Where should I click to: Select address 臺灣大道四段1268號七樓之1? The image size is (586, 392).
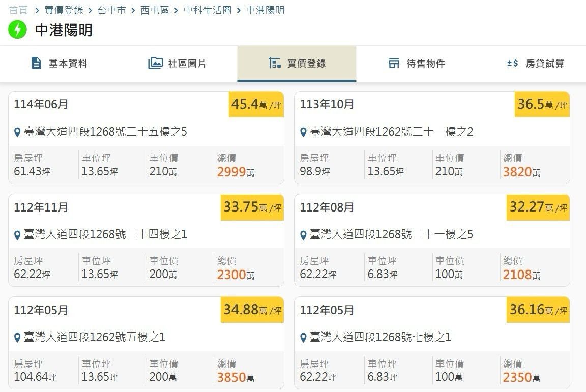(380, 337)
